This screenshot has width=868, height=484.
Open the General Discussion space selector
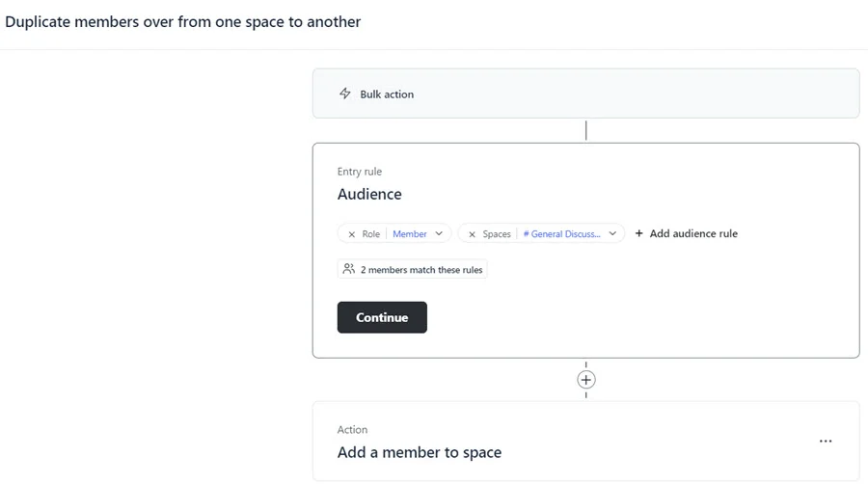[562, 234]
